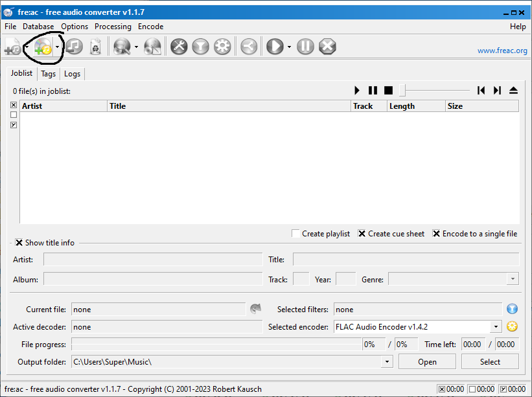Click the Open output folder button
Screen dimensions: 532x397
tap(427, 362)
